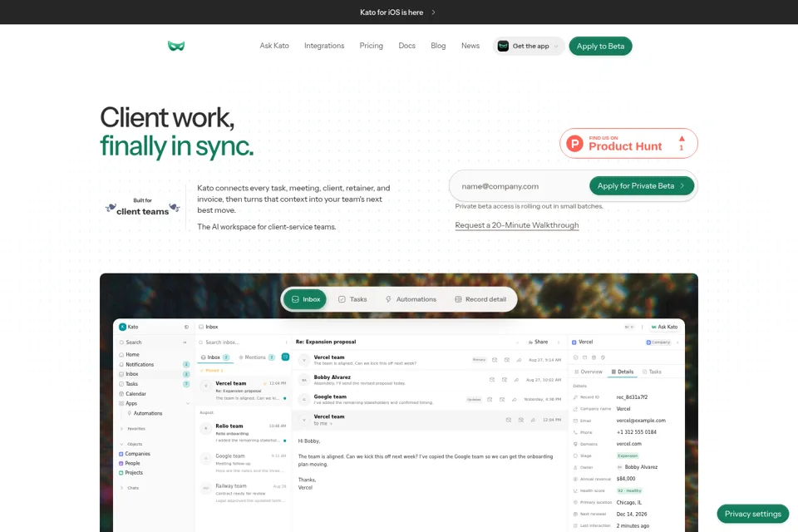Open the Ask Kato page
Viewport: 798px width, 532px height.
(x=274, y=46)
